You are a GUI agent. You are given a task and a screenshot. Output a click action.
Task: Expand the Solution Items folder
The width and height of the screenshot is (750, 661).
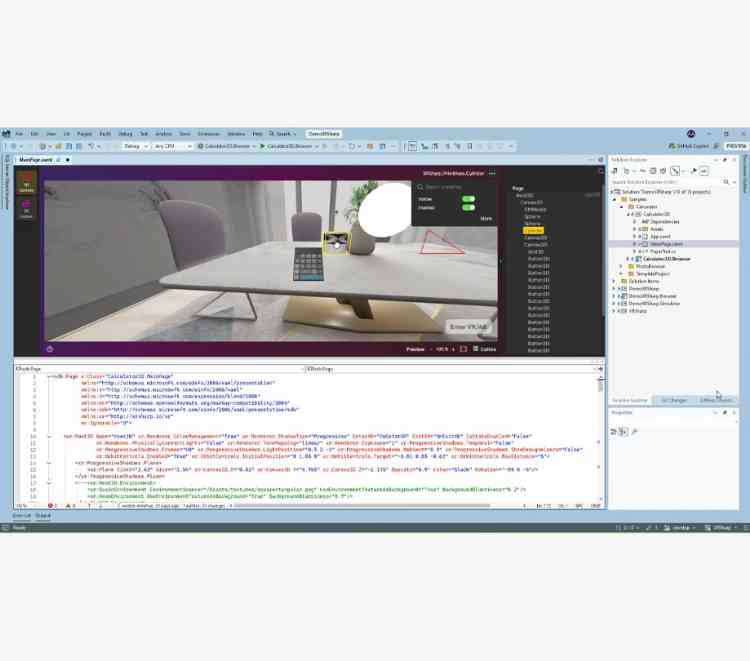tap(615, 281)
